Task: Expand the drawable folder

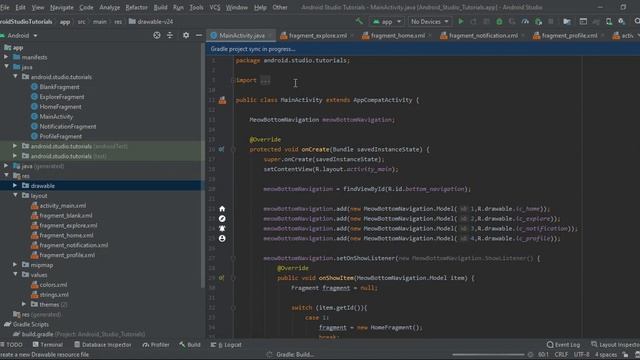Action: pyautogui.click(x=15, y=186)
